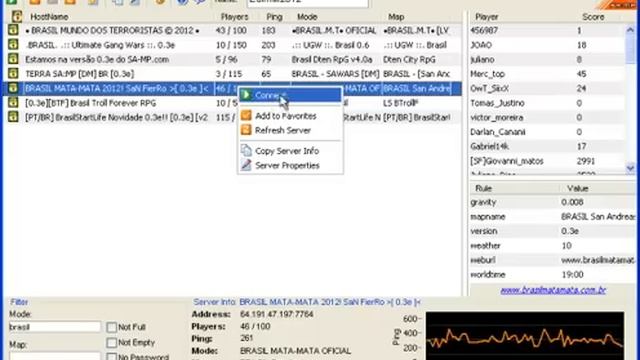The height and width of the screenshot is (360, 640).
Task: Click the Mode filter field containing brasil
Action: [x=55, y=327]
